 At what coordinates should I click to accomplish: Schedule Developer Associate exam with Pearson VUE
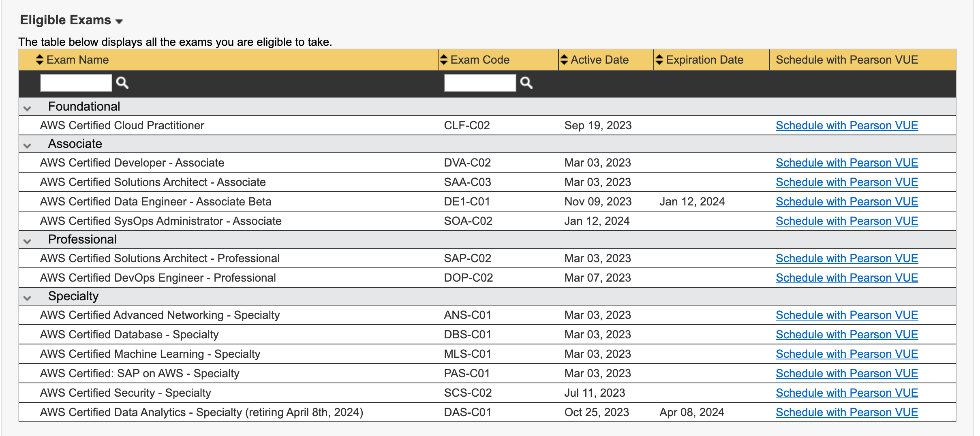[847, 163]
